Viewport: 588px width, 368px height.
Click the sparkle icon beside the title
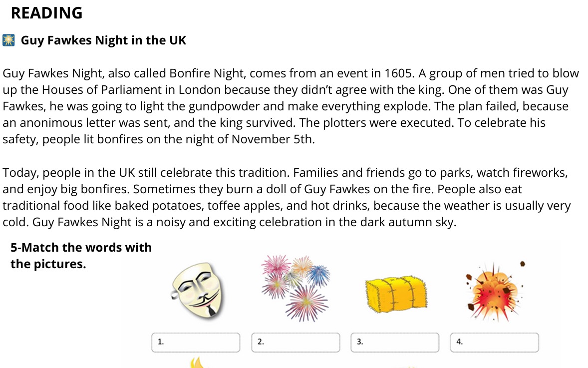[8, 40]
